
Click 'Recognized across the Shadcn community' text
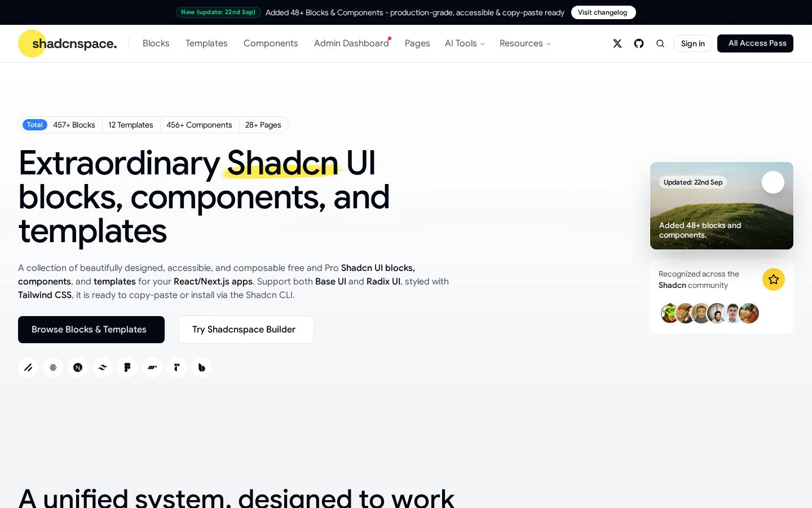click(x=699, y=279)
